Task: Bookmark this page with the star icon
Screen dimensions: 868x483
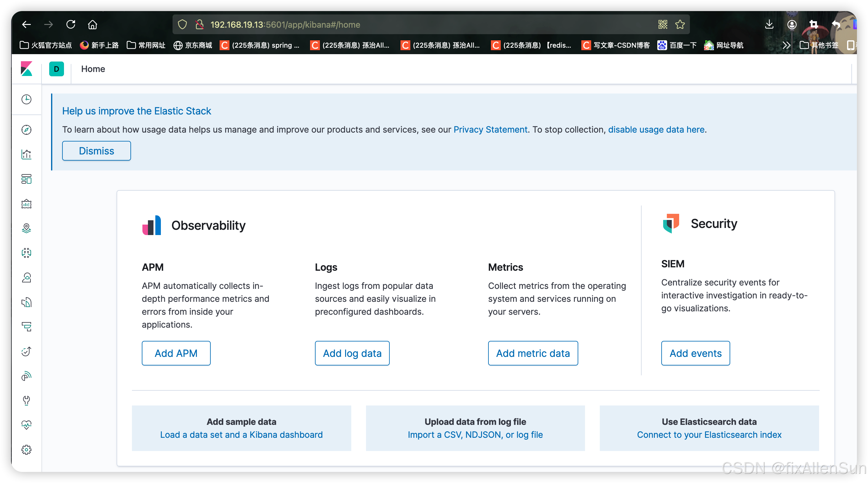Action: point(680,25)
